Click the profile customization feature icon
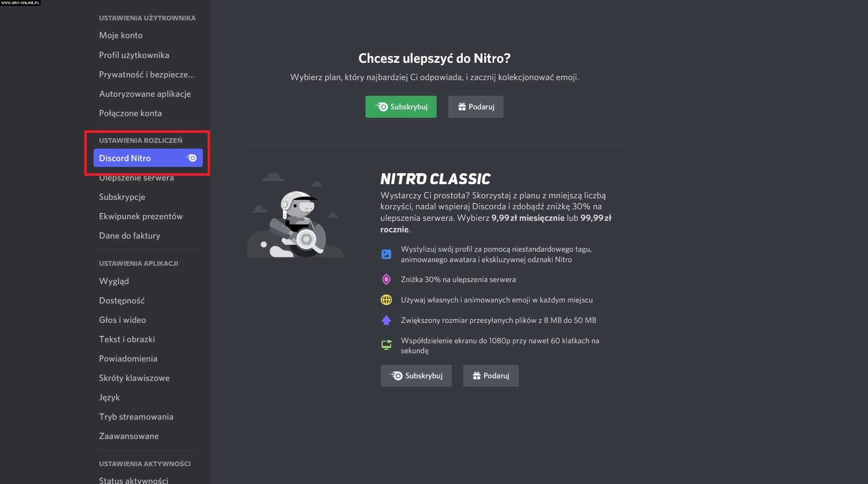The image size is (868, 484). tap(386, 254)
